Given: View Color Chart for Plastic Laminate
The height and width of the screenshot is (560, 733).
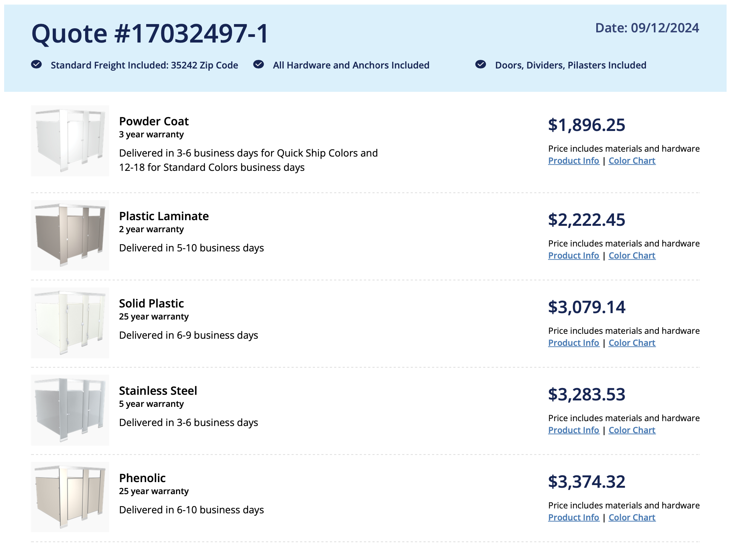Looking at the screenshot, I should tap(632, 256).
